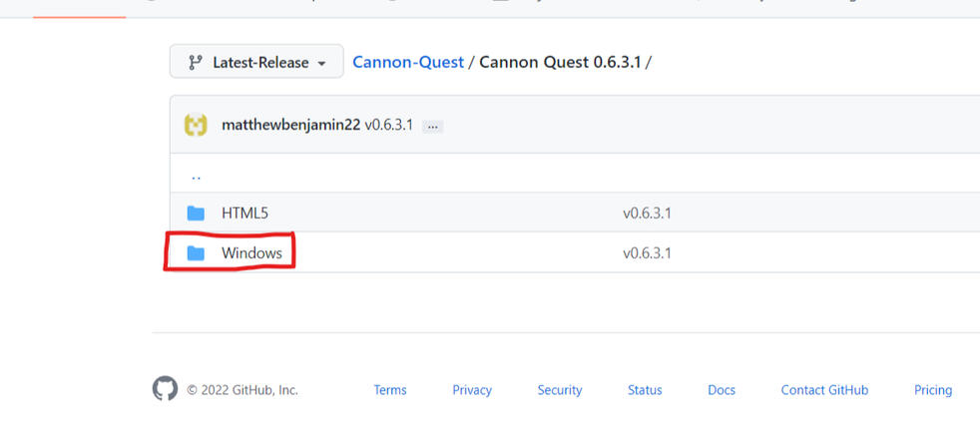Open the HTML5 folder
This screenshot has width=980, height=434.
point(245,213)
